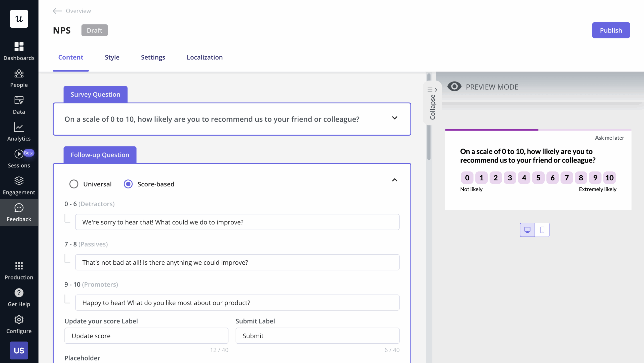Click the '6 / 40' character counter

pos(392,350)
